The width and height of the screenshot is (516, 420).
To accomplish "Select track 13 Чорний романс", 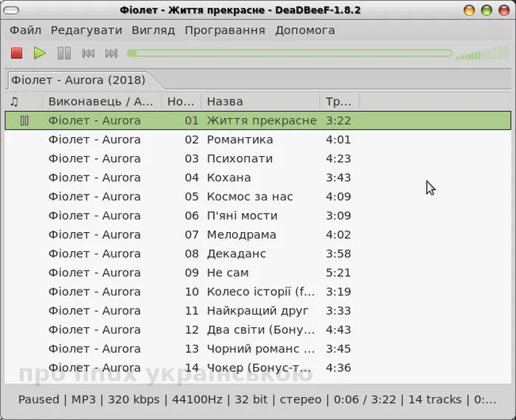I will (258, 349).
